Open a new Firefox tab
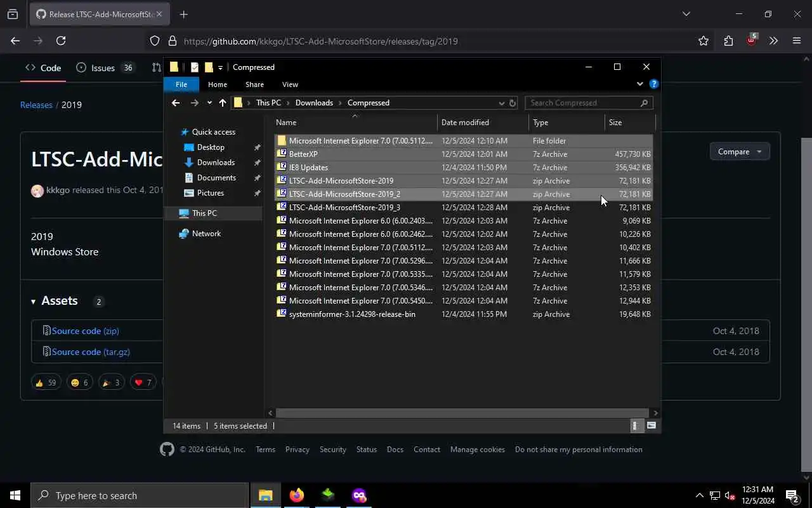812x508 pixels. [183, 14]
